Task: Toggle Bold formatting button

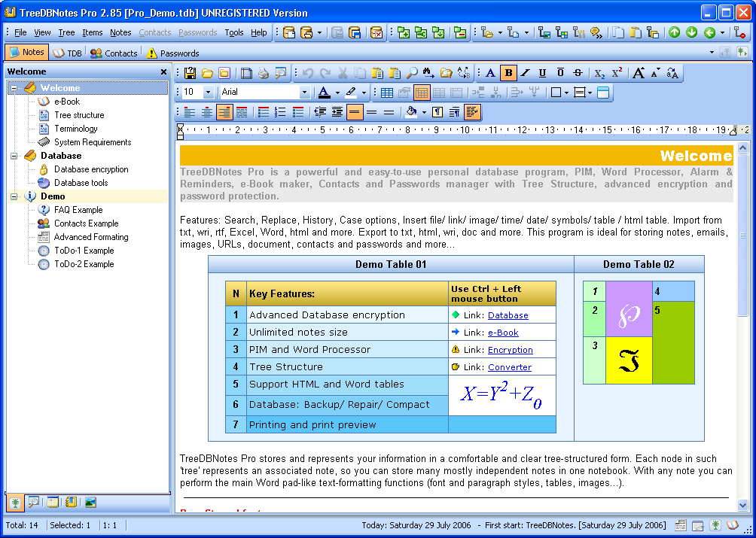Action: 509,73
